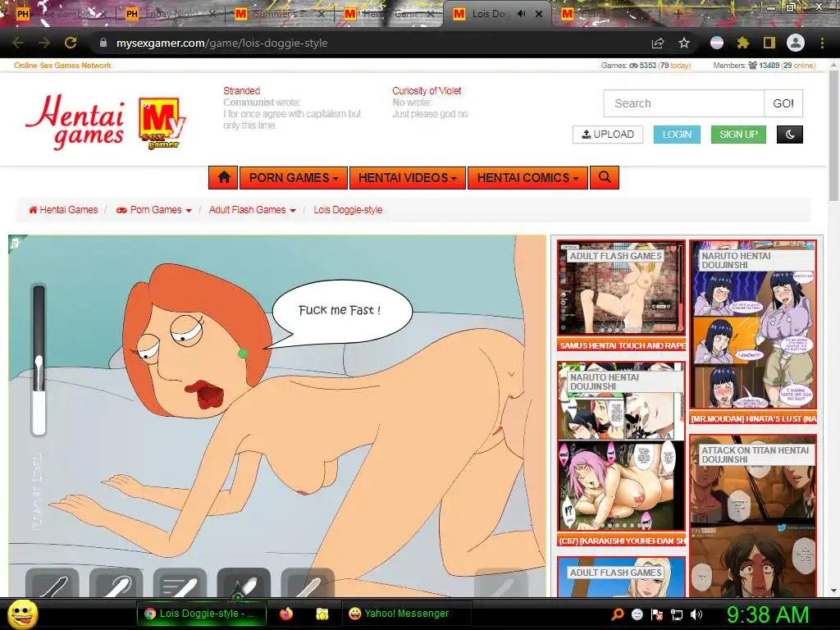This screenshot has height=630, width=840.
Task: Click the address bar URL
Action: click(x=221, y=43)
